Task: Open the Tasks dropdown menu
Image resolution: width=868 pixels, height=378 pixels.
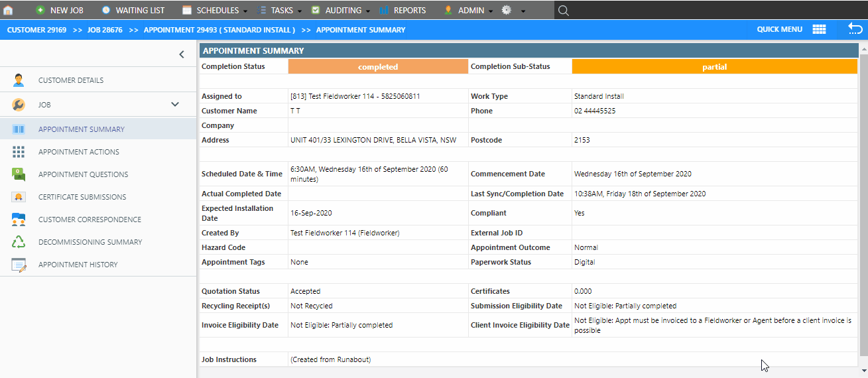Action: click(279, 11)
